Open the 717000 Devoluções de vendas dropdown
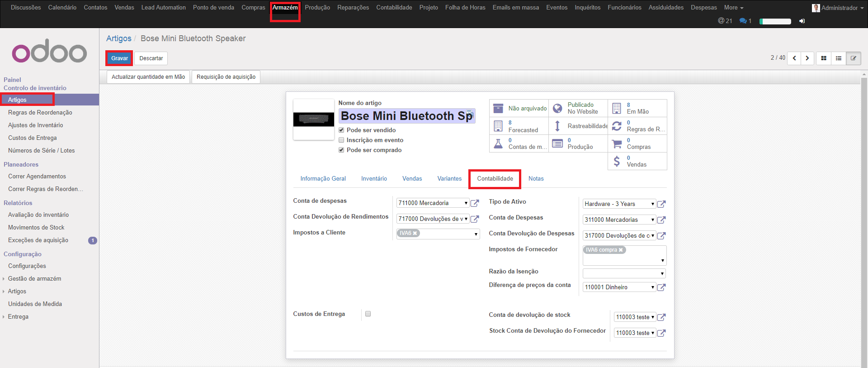This screenshot has width=868, height=368. tap(433, 219)
